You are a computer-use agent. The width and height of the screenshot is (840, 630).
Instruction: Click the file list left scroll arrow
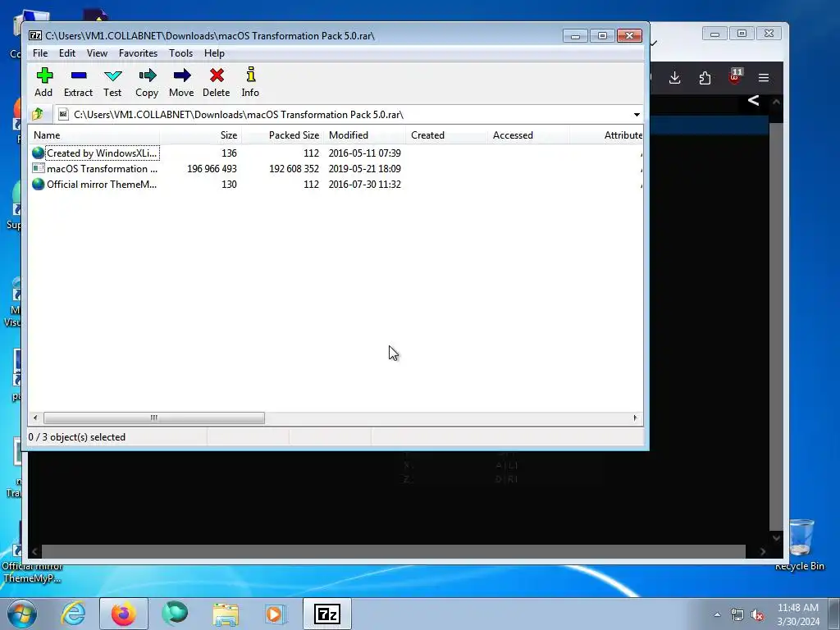coord(35,418)
